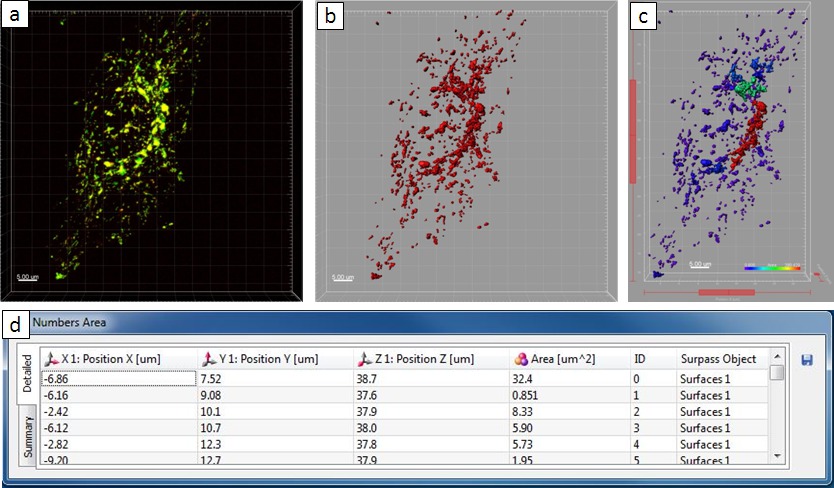
Task: Select the cell with Z position 38.7
Action: (x=431, y=379)
